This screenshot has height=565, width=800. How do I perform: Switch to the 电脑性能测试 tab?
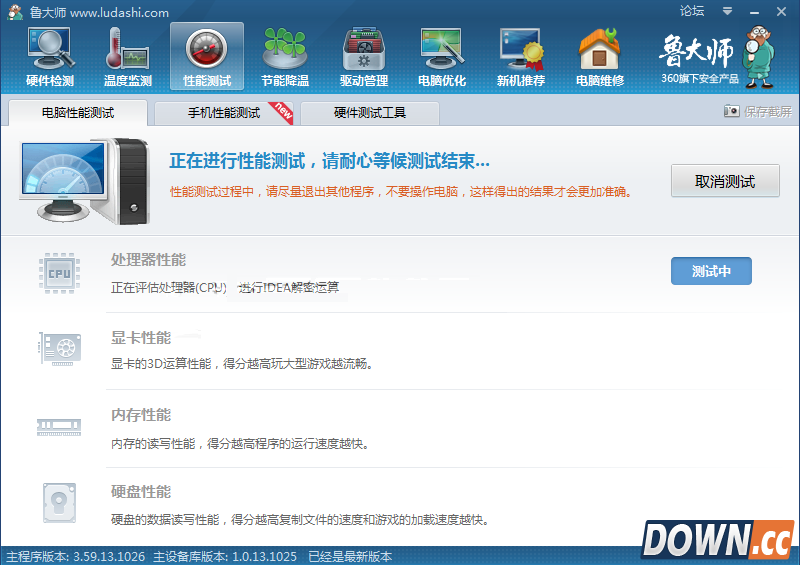(77, 112)
